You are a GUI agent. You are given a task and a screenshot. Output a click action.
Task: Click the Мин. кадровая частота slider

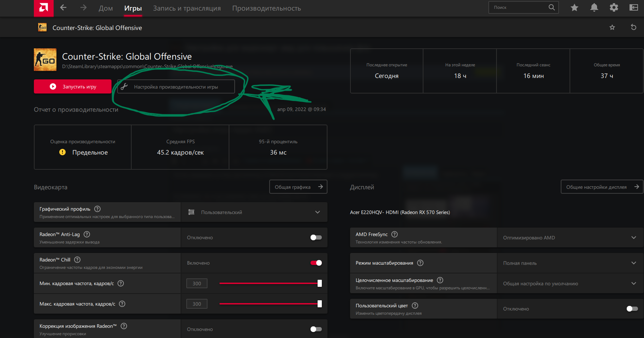click(x=270, y=283)
